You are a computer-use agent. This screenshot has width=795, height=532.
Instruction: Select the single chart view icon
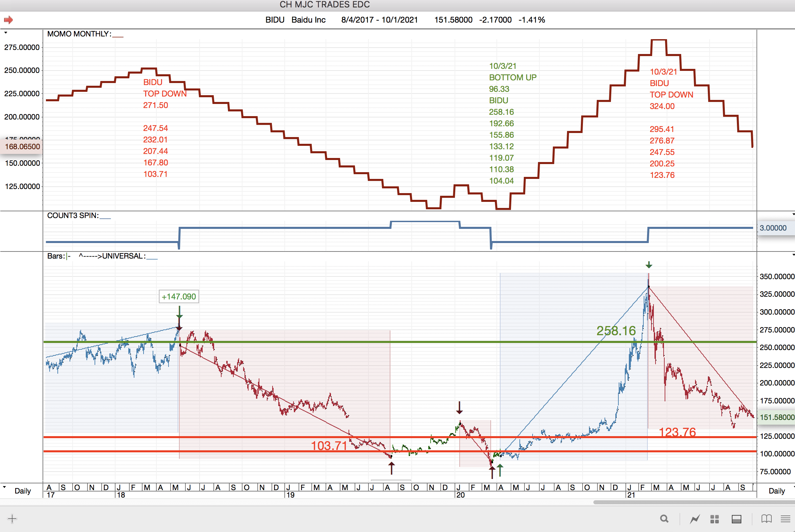695,518
